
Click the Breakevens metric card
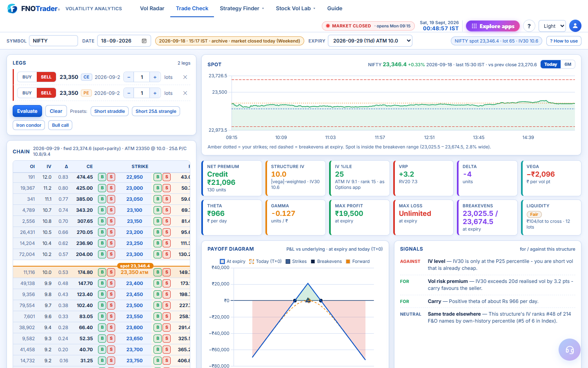click(487, 218)
